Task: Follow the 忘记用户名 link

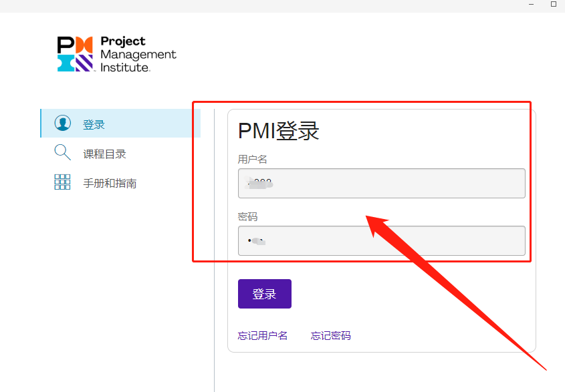Action: (263, 335)
